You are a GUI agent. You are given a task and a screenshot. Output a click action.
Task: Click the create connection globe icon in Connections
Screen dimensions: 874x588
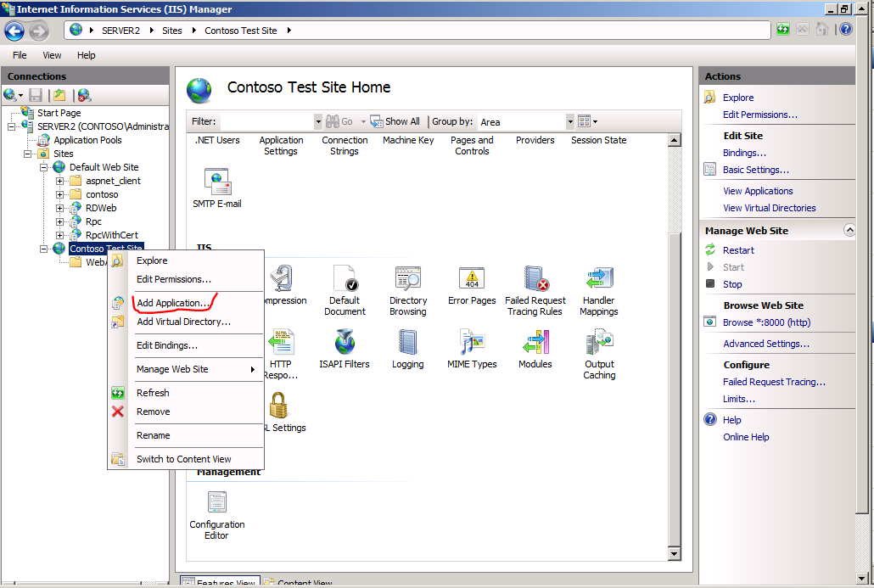(10, 95)
